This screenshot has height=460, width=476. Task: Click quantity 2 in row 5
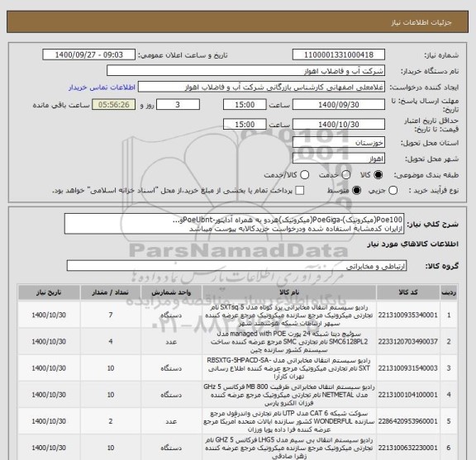111,421
